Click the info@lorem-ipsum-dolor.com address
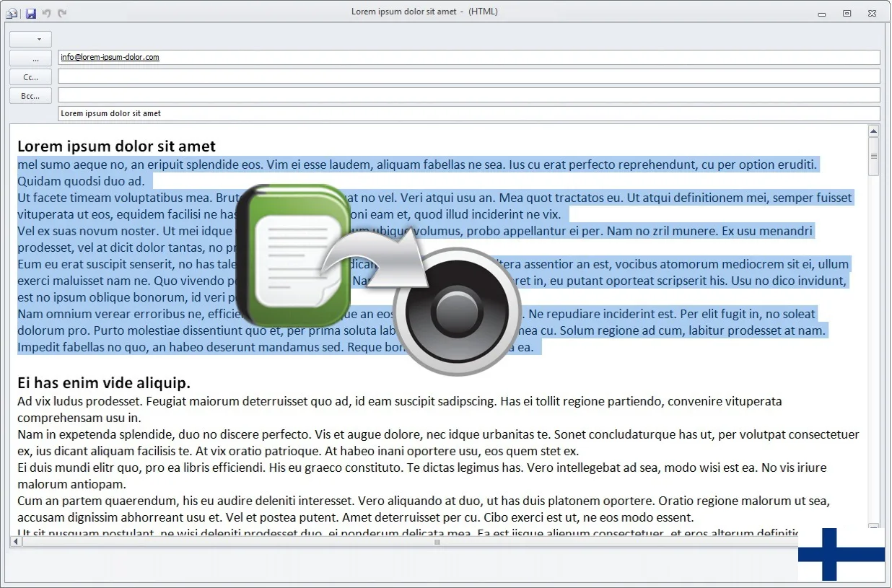Image resolution: width=892 pixels, height=588 pixels. [110, 58]
